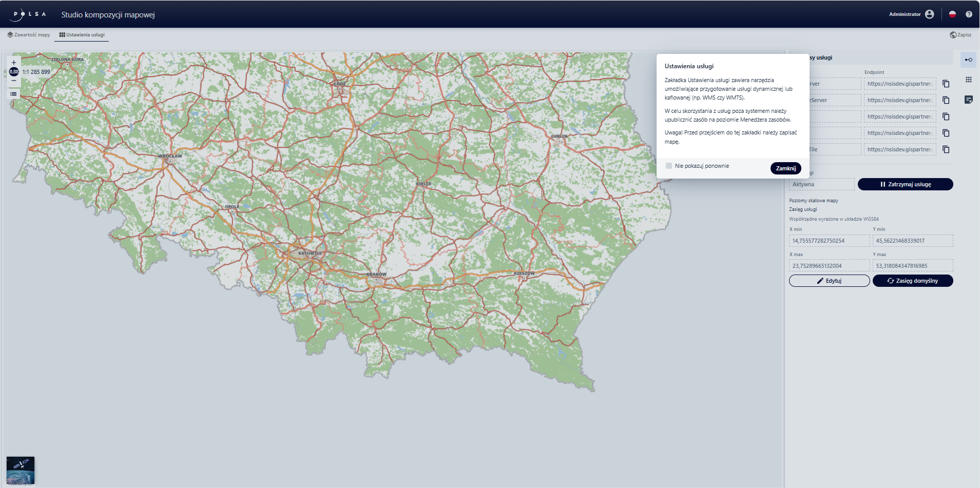The image size is (980, 488).
Task: Check 'Nie pokazuj ponownie' checkbox
Action: (669, 166)
